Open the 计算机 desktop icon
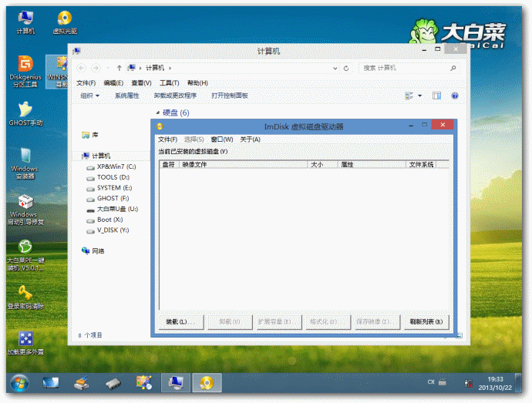This screenshot has height=403, width=532. pos(25,22)
